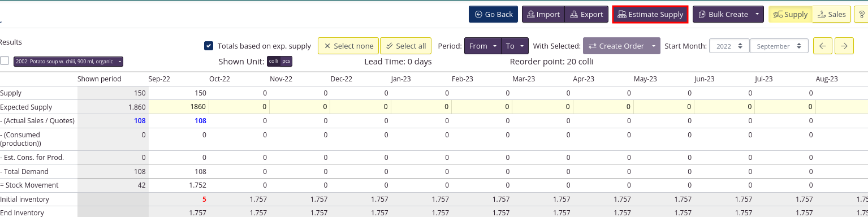Click the 1.860 Expected Supply shown period total

(x=137, y=107)
